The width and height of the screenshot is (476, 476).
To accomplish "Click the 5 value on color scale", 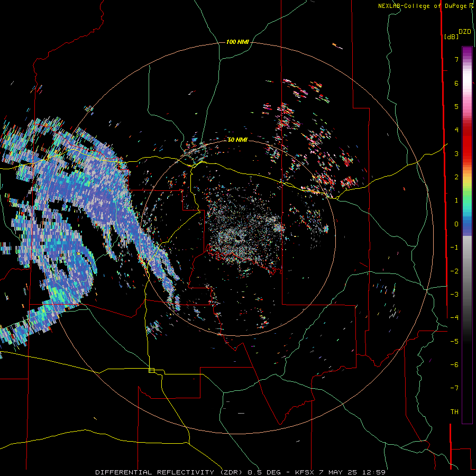I will click(x=456, y=106).
